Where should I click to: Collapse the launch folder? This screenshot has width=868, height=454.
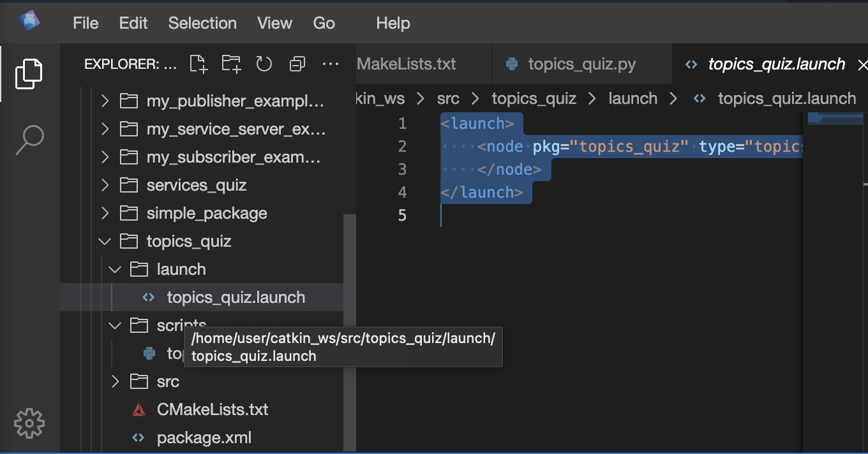click(115, 270)
